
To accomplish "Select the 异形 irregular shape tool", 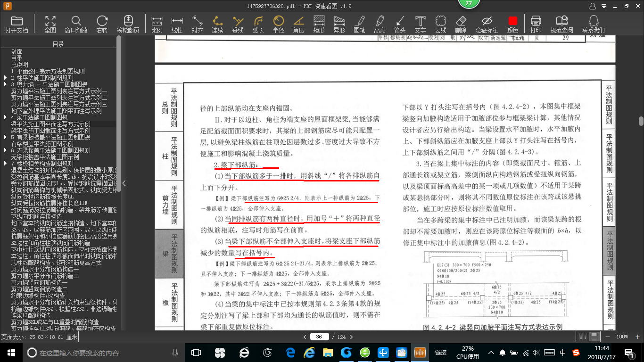I will (x=339, y=24).
